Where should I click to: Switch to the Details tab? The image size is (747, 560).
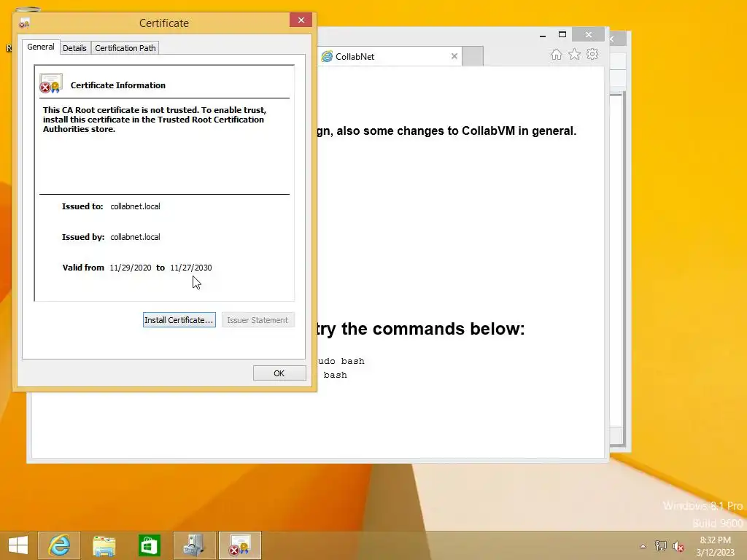pyautogui.click(x=75, y=48)
